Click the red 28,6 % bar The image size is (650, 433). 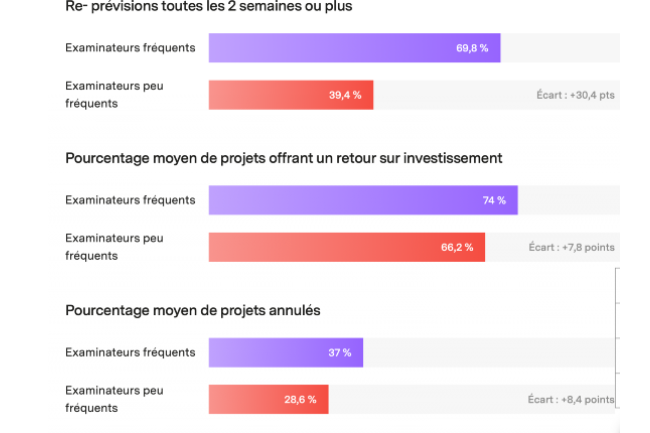[268, 399]
